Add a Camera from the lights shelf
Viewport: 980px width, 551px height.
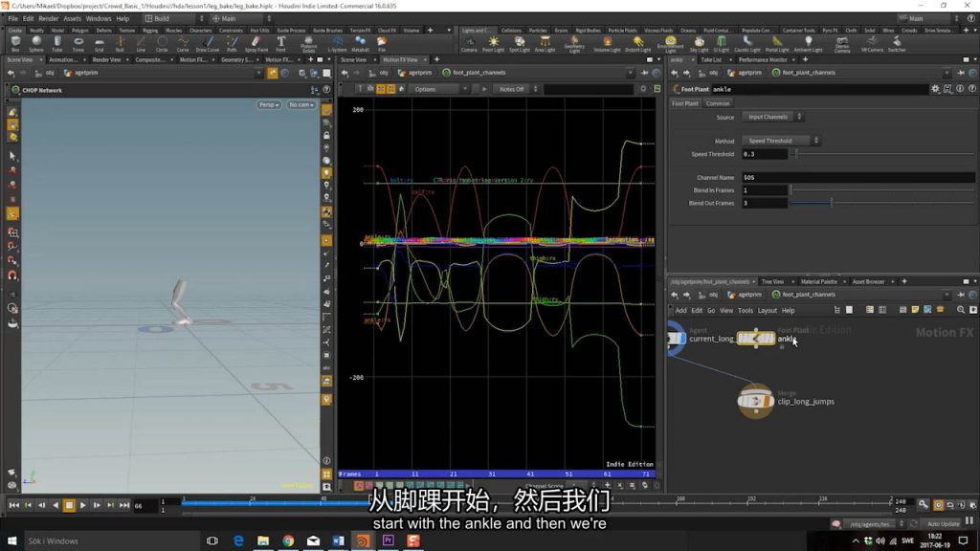[469, 44]
